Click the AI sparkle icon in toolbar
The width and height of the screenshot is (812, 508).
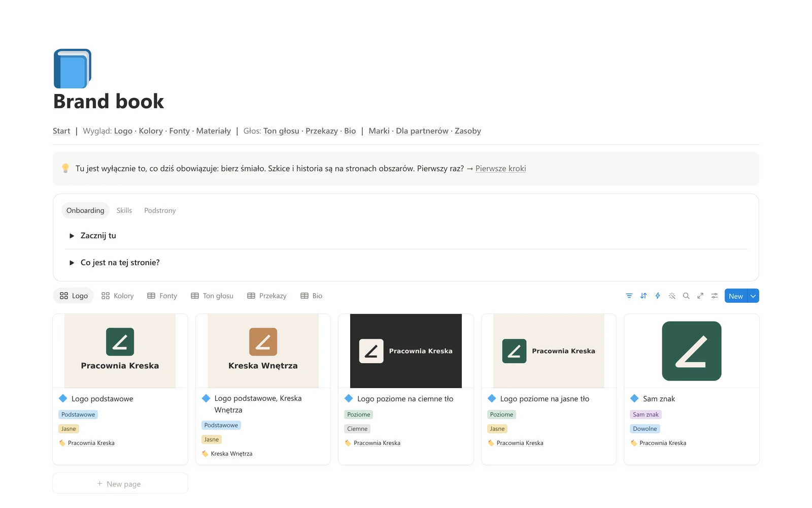click(x=672, y=296)
